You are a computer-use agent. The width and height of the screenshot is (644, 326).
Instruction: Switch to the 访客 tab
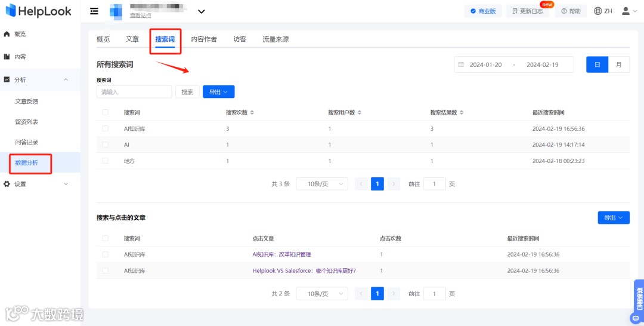(x=240, y=39)
